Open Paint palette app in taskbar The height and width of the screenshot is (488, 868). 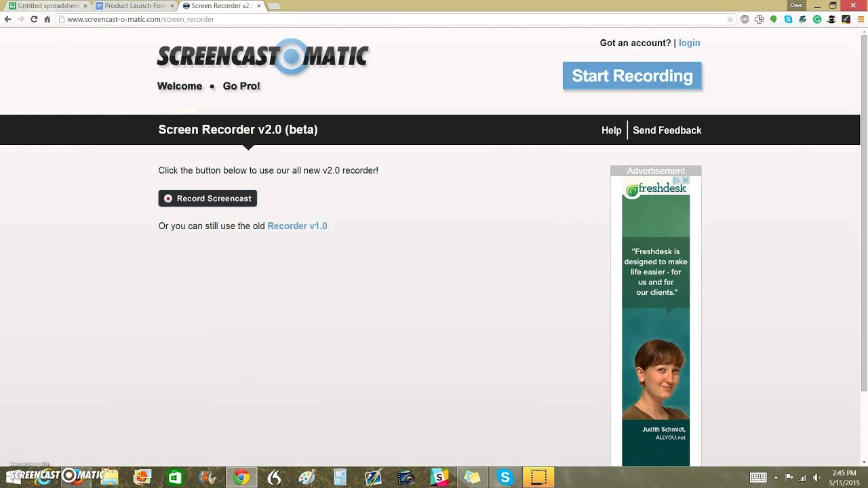(x=307, y=478)
